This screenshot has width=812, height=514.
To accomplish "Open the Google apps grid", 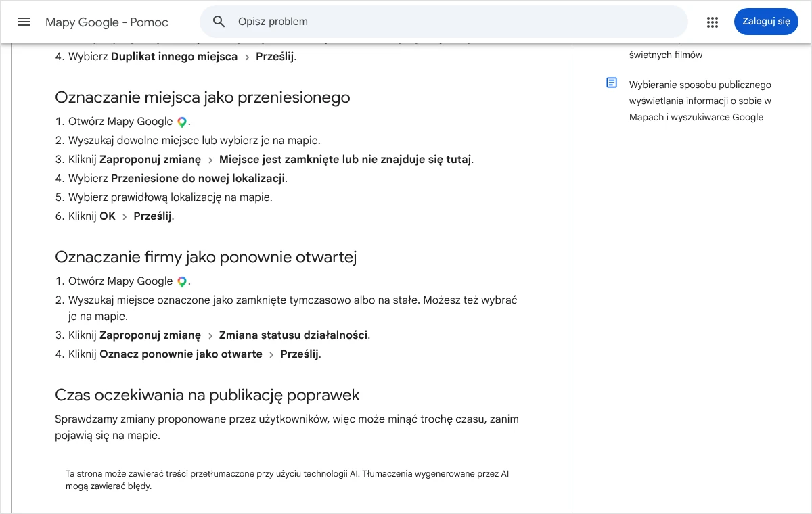I will pyautogui.click(x=713, y=22).
